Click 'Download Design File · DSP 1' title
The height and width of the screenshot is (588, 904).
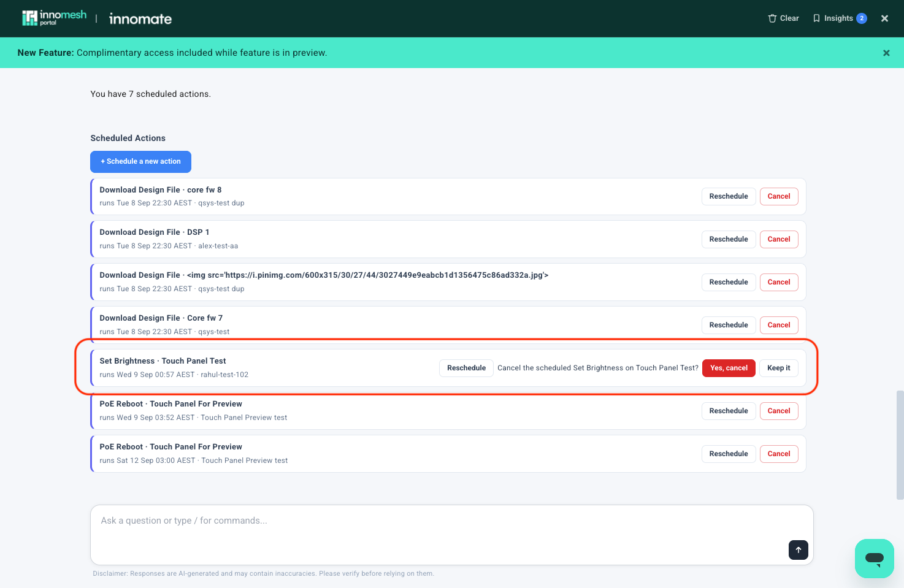tap(155, 232)
